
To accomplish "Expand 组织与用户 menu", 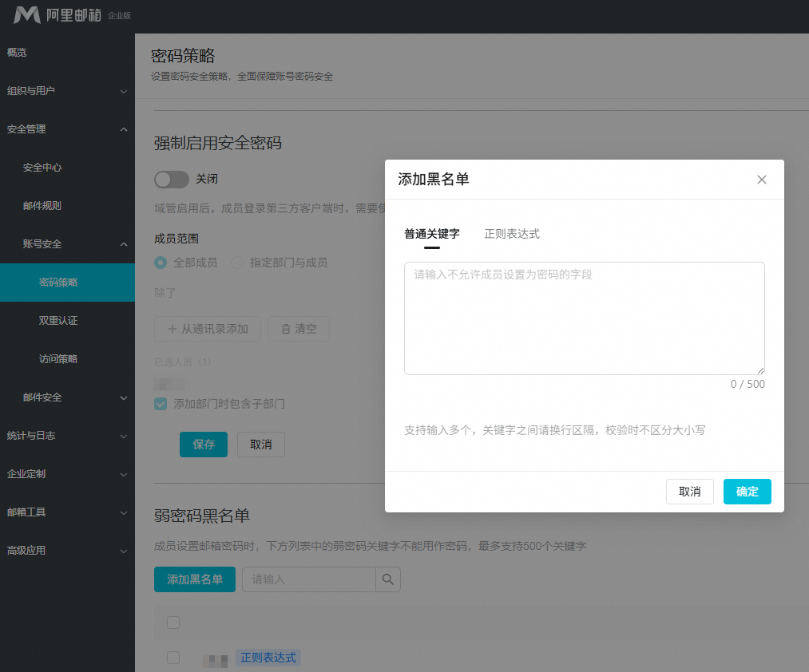I will [67, 91].
